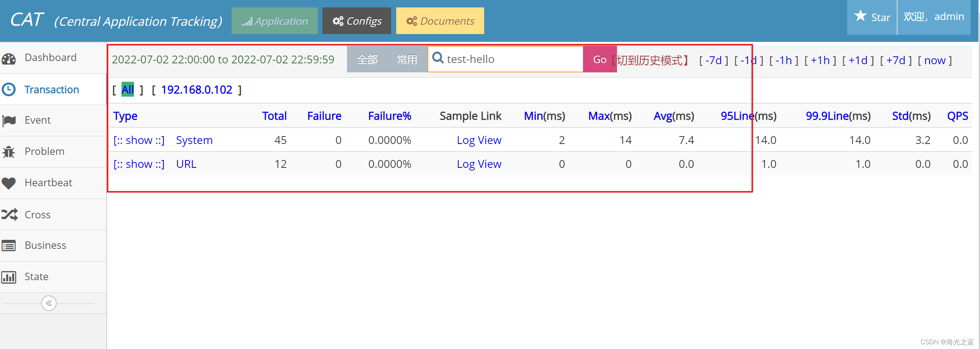
Task: Go forward one day with +1d
Action: [x=858, y=60]
